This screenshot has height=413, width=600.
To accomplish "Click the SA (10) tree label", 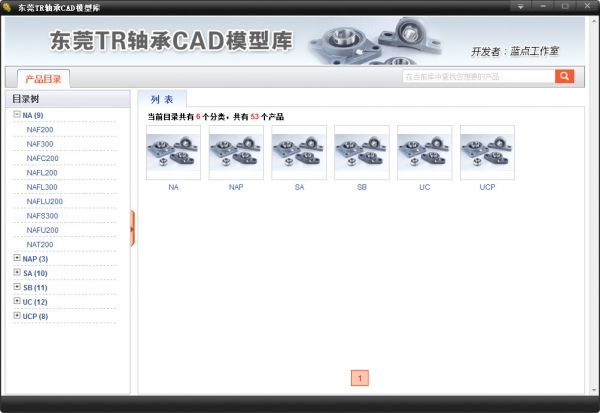I will [35, 273].
